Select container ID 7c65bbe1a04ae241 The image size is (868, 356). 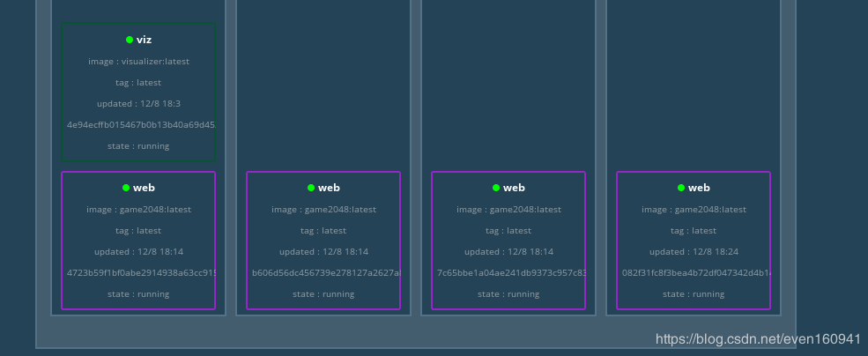(x=511, y=273)
